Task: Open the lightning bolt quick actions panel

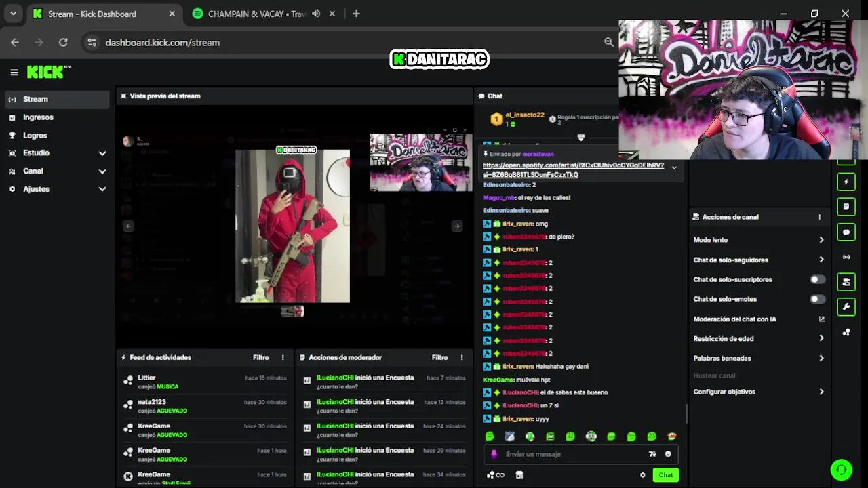Action: pyautogui.click(x=846, y=182)
